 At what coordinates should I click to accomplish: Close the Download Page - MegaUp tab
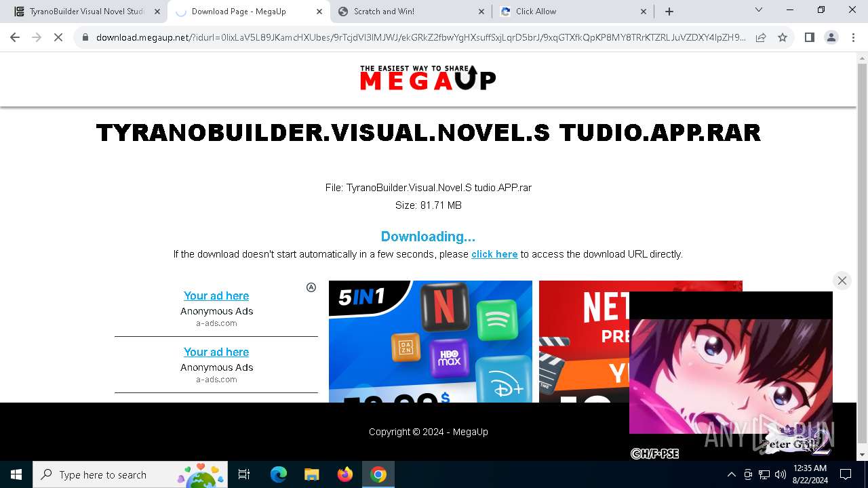coord(319,12)
